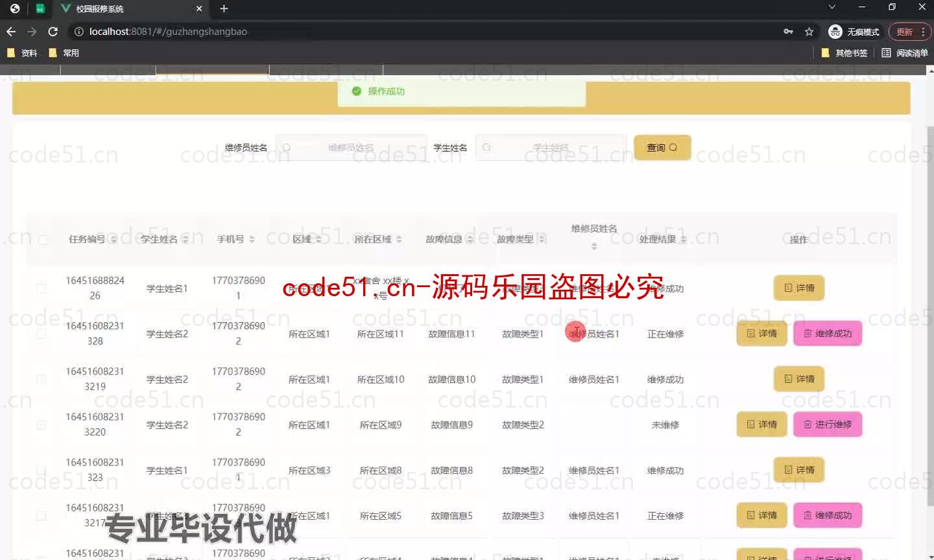
Task: Click the 所在区域3 cell
Action: pos(309,470)
